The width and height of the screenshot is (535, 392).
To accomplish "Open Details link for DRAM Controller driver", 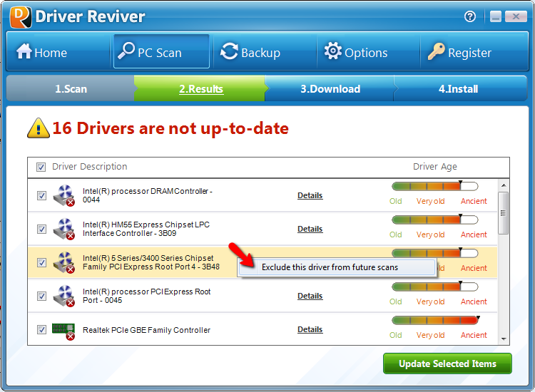I will [x=310, y=195].
